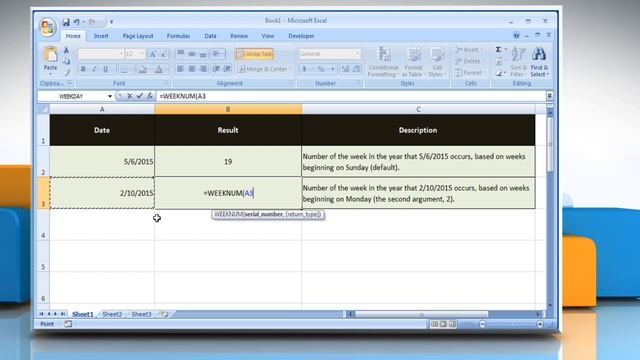Click the AutoSum sigma icon

pos(498,50)
